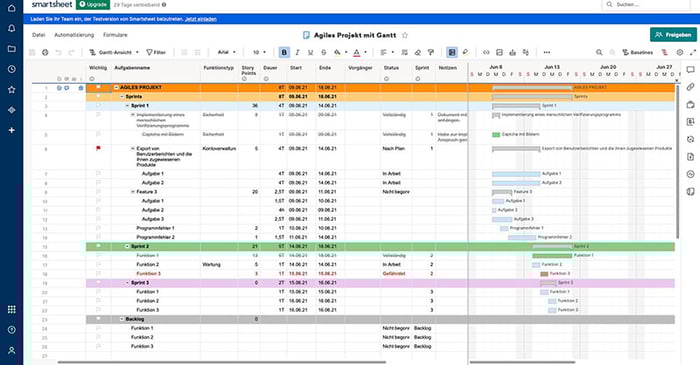The height and width of the screenshot is (365, 700).
Task: Toggle Wichtig flag on Feature 3 row
Action: [x=98, y=191]
